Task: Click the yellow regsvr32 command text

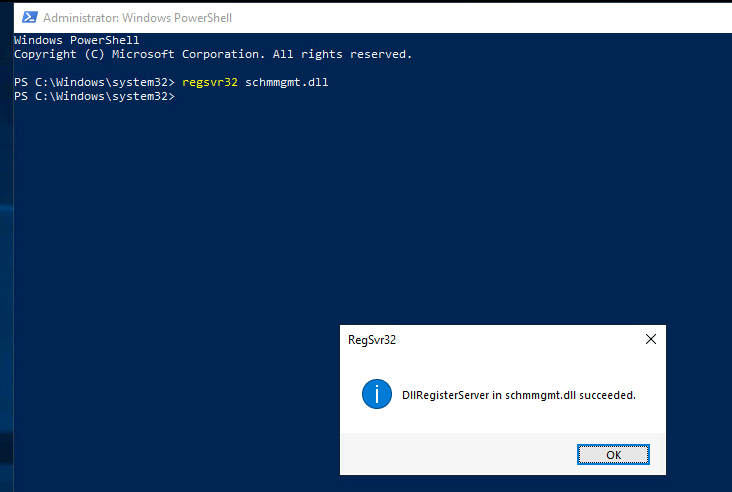Action: coord(210,82)
